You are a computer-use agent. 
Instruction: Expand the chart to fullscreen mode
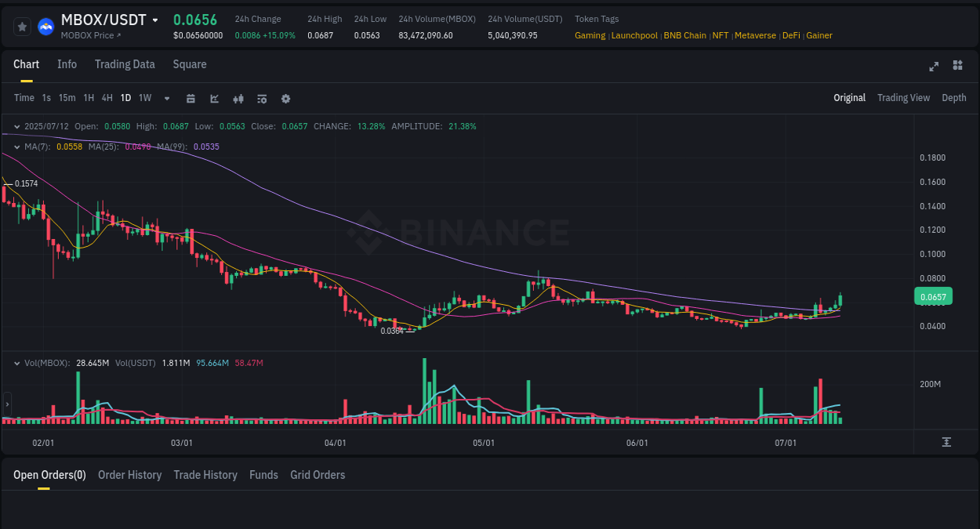pyautogui.click(x=934, y=67)
